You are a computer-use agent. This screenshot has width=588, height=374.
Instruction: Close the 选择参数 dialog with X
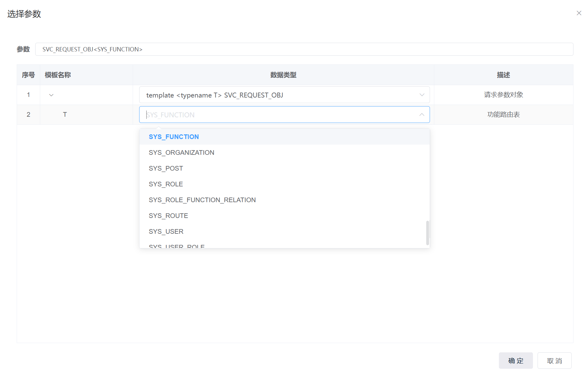tap(579, 13)
